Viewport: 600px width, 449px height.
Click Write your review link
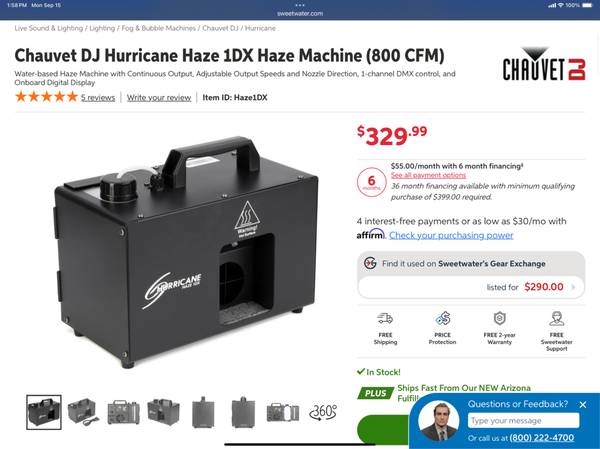[x=159, y=98]
